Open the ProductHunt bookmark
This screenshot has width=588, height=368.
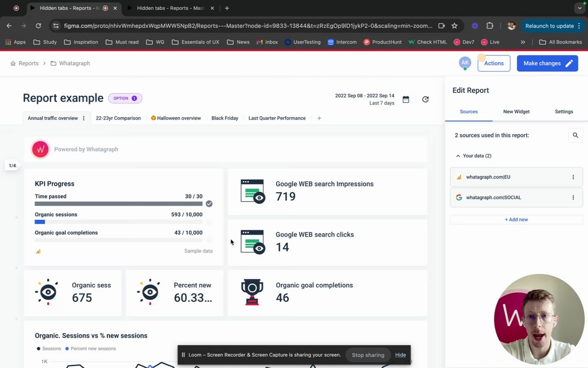382,42
